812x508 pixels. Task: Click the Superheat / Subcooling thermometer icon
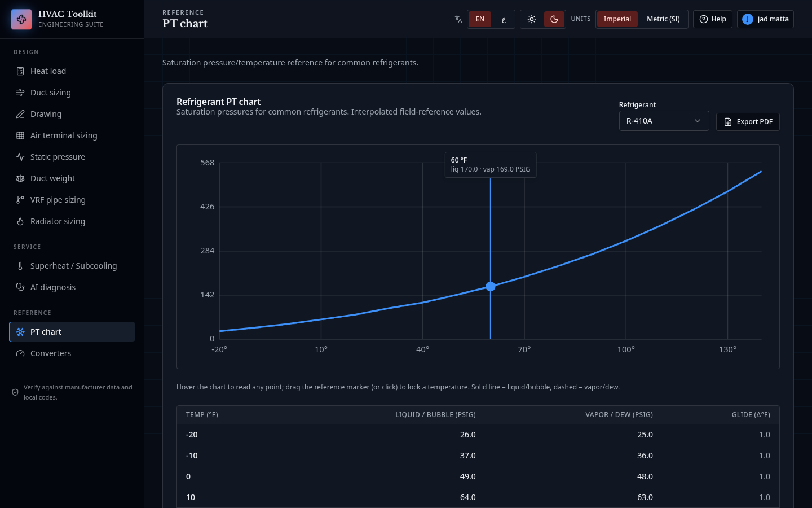click(20, 266)
